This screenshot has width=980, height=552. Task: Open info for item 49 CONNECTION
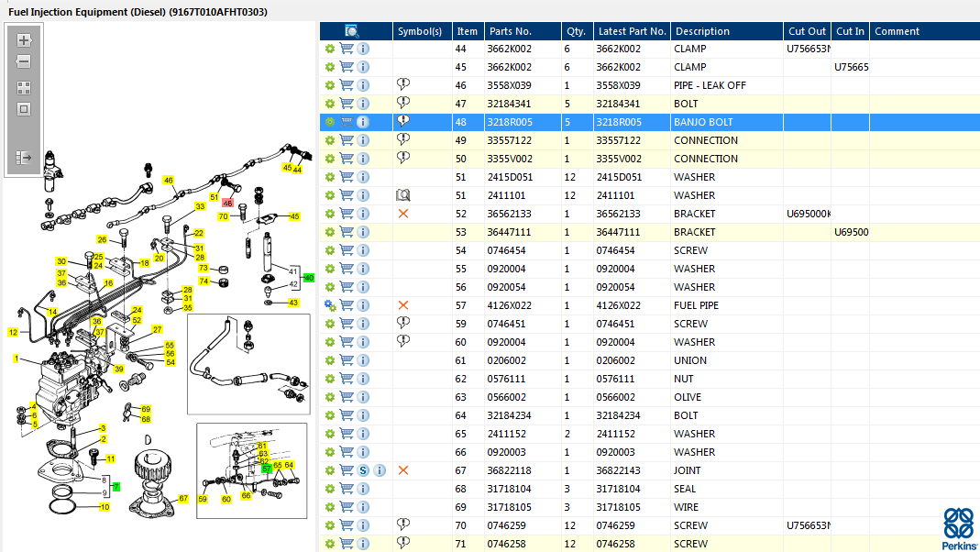click(363, 140)
